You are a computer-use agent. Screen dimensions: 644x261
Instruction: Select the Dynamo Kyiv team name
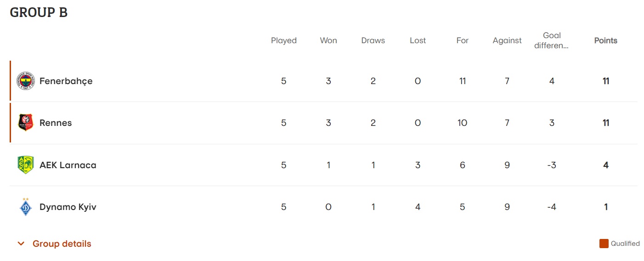[68, 207]
